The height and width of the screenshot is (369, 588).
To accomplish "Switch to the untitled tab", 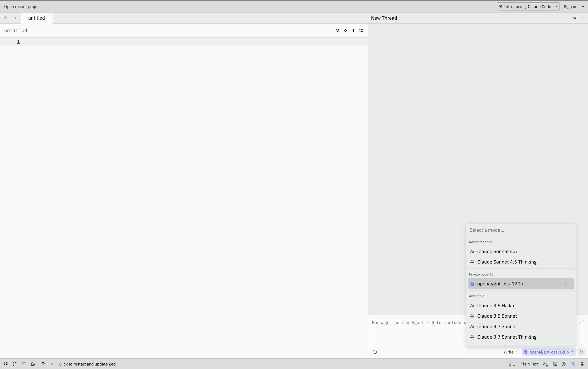I will pyautogui.click(x=37, y=18).
